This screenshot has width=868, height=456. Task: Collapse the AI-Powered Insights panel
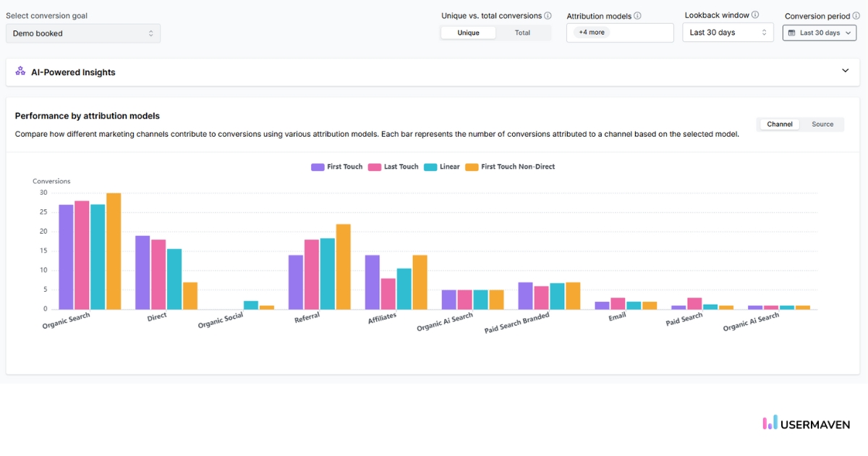coord(845,71)
